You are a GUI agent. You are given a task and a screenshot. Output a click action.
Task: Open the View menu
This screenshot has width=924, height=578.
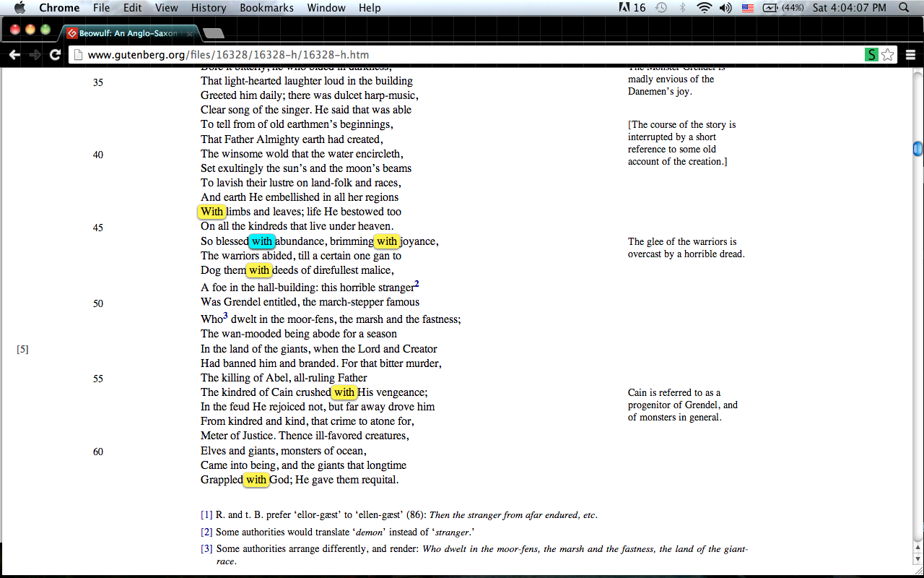(167, 8)
